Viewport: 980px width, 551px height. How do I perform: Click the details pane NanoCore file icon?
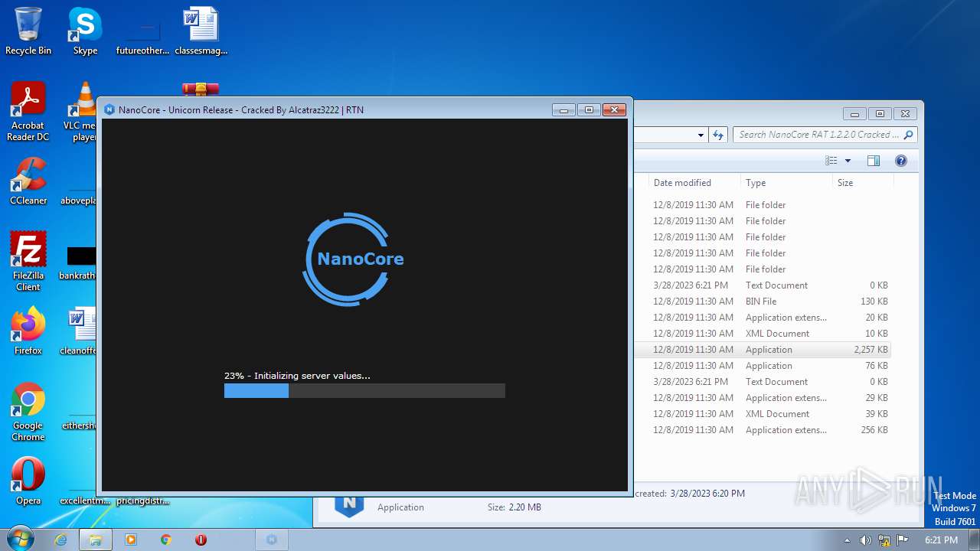coord(349,505)
